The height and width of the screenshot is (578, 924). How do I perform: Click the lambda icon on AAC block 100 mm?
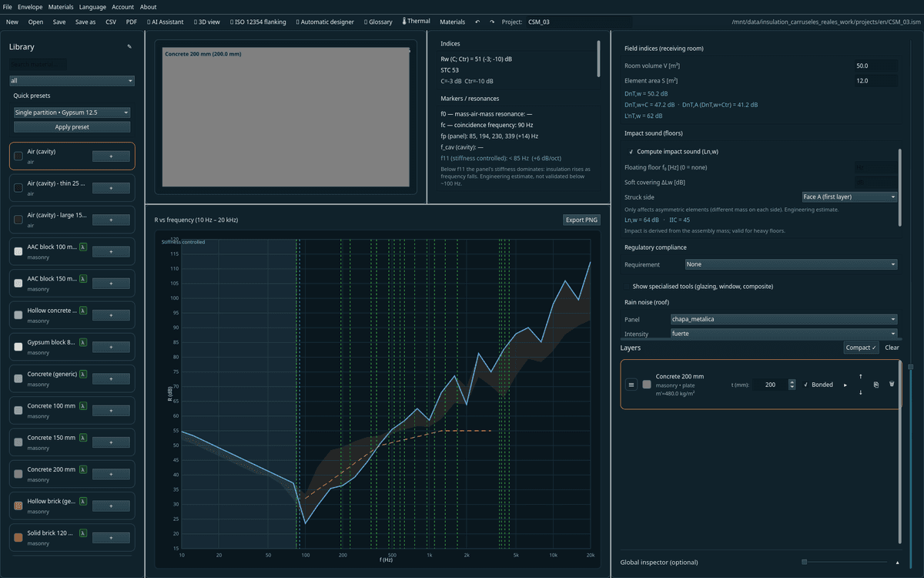tap(83, 247)
